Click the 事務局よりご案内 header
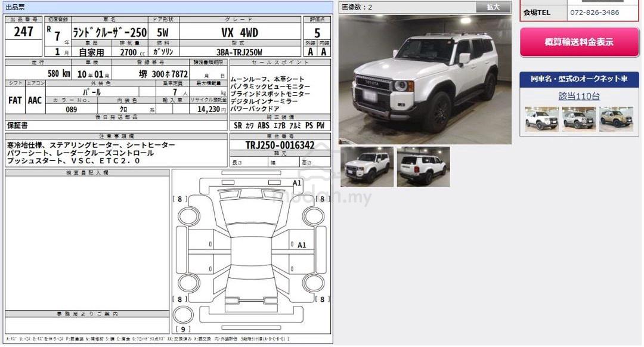This screenshot has width=644, height=347. (87, 314)
